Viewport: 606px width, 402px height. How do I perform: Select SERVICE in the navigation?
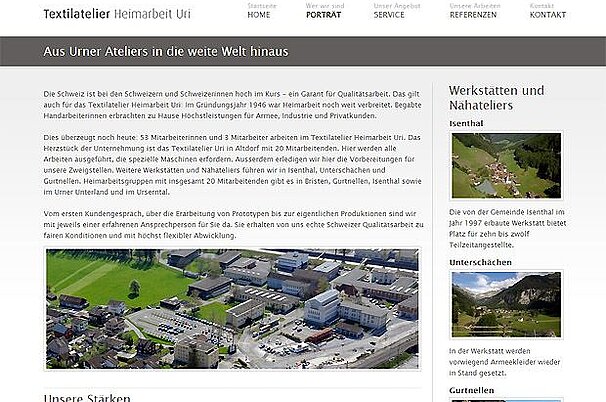pos(389,15)
